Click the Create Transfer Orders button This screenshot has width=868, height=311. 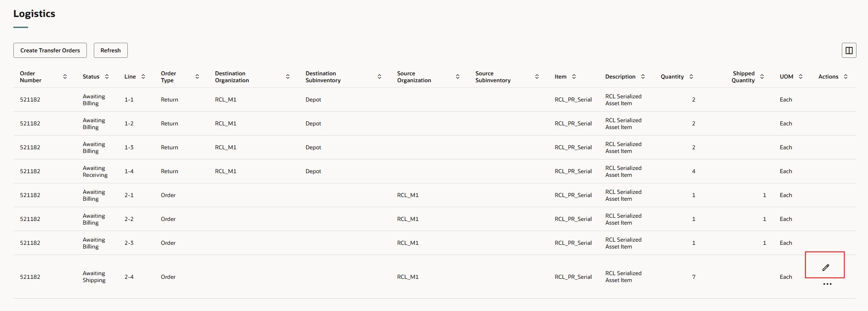[50, 51]
